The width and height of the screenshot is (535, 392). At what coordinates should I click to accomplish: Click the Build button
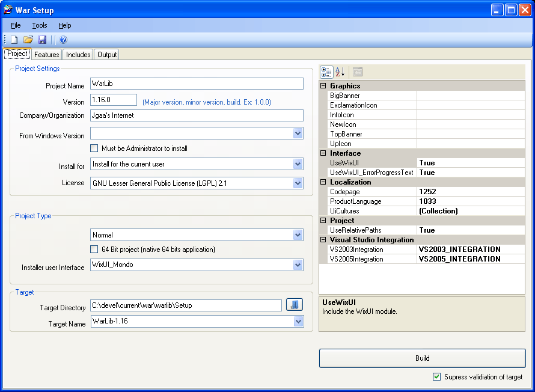click(422, 358)
